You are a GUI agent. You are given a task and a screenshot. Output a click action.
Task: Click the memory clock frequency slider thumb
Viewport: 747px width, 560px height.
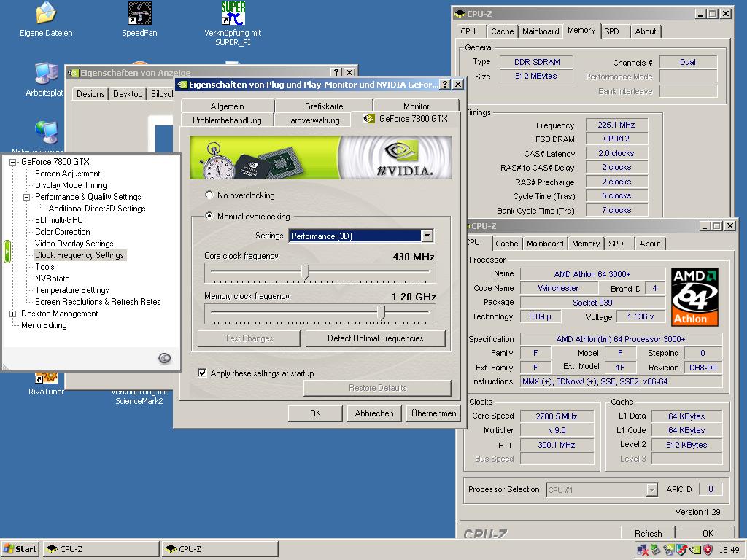pos(381,312)
